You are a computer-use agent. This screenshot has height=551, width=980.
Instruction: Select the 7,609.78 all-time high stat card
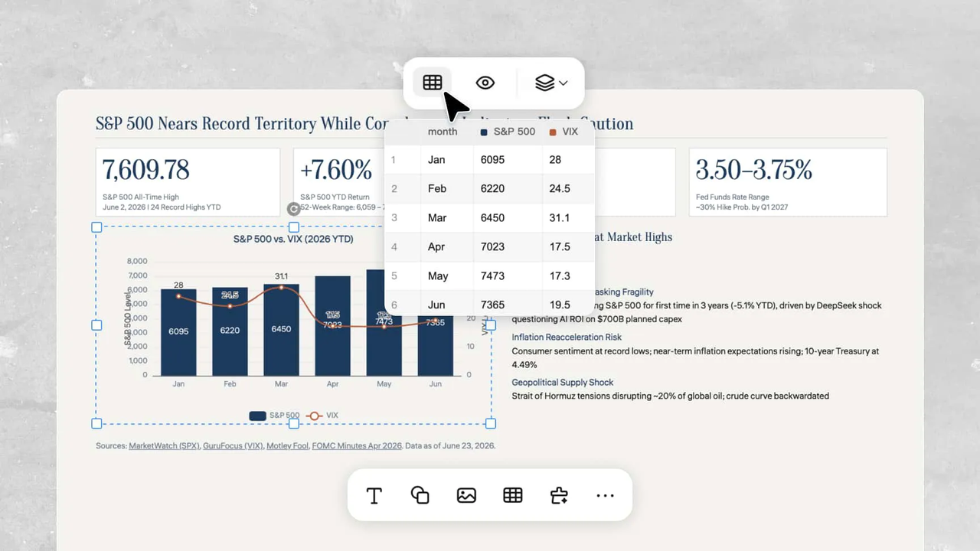click(188, 182)
